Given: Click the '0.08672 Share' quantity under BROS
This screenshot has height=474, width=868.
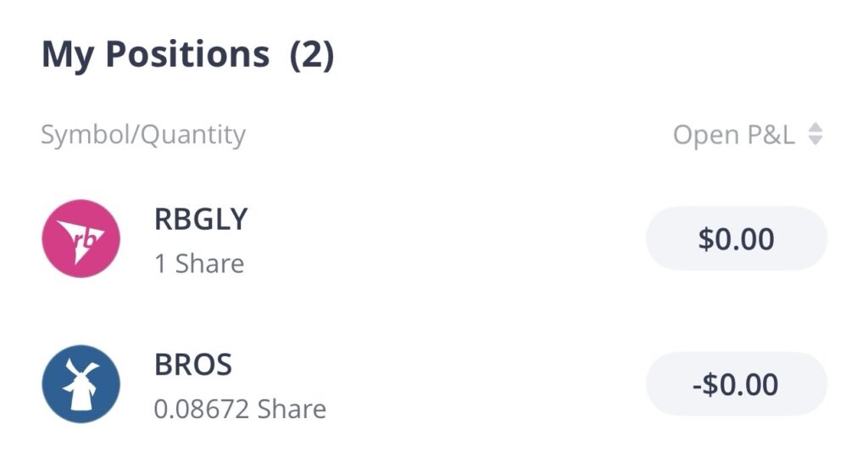Looking at the screenshot, I should pos(240,410).
